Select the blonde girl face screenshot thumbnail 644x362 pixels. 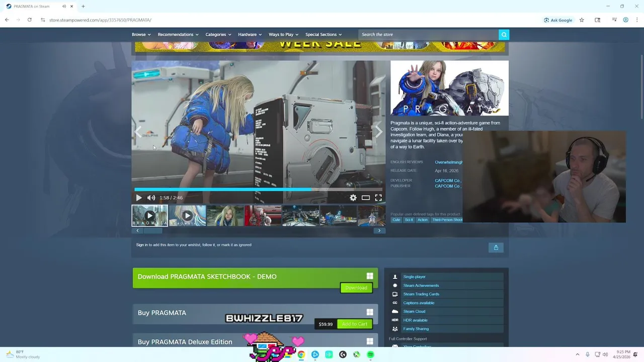point(225,216)
